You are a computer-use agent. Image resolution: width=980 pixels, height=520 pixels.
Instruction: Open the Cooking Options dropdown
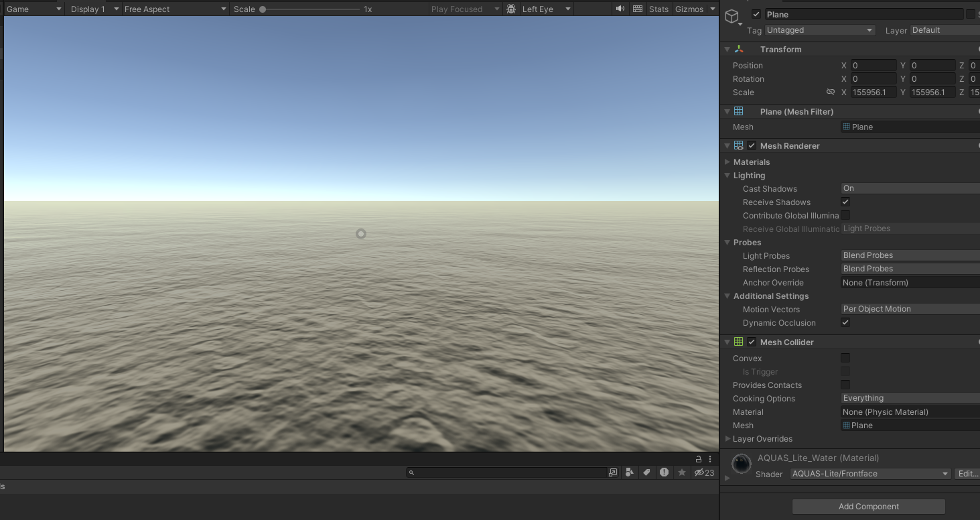[x=910, y=398]
